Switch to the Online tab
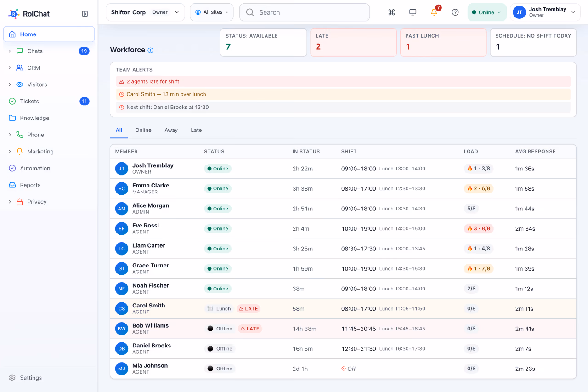 (x=143, y=130)
